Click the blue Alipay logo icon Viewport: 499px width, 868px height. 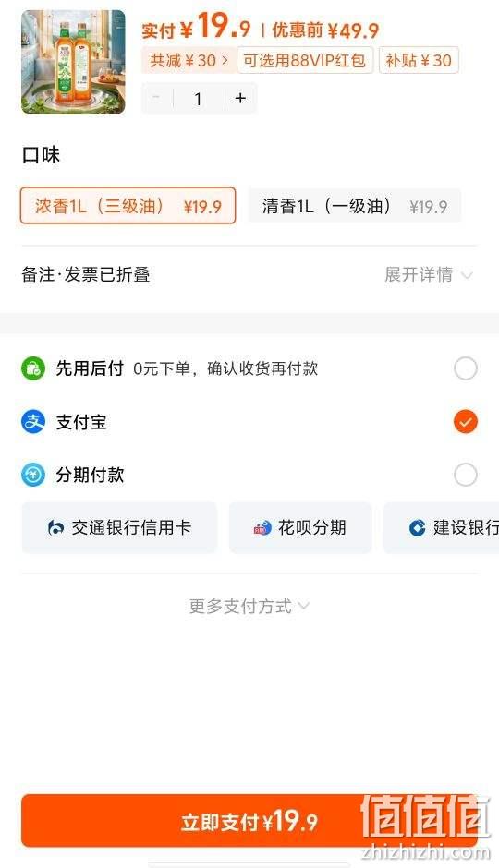pyautogui.click(x=33, y=422)
